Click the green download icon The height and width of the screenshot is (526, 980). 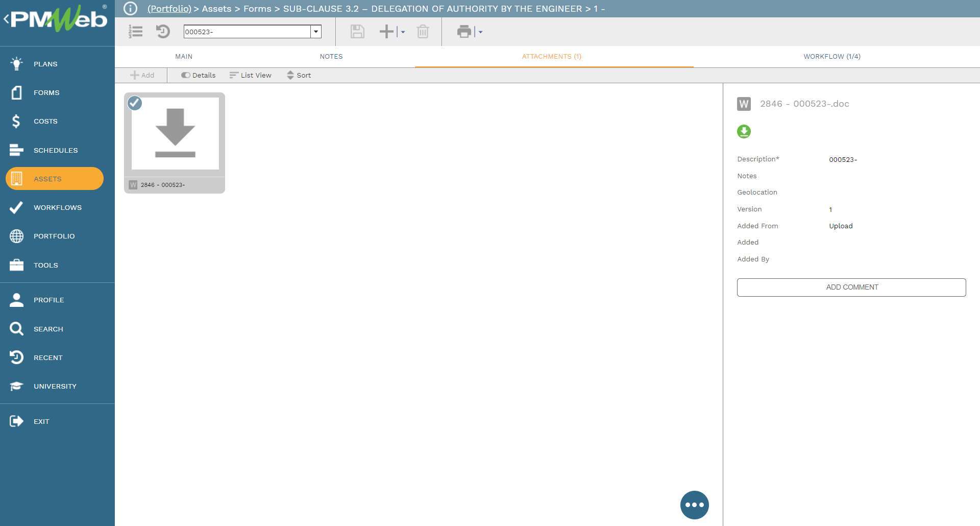click(x=744, y=132)
